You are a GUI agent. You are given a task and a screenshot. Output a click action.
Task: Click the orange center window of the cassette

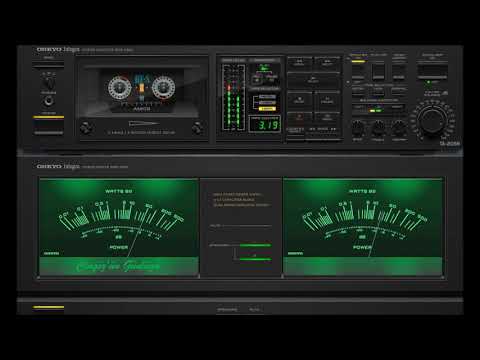(x=142, y=88)
